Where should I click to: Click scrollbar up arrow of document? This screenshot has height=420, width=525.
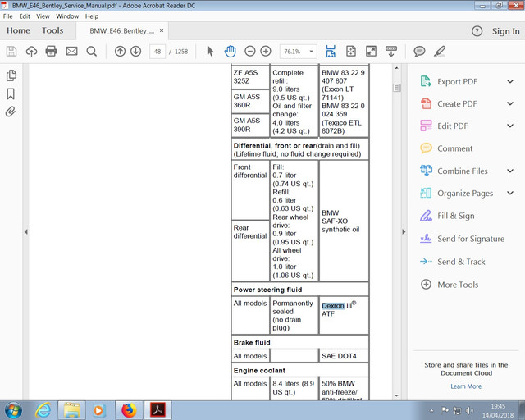(397, 68)
